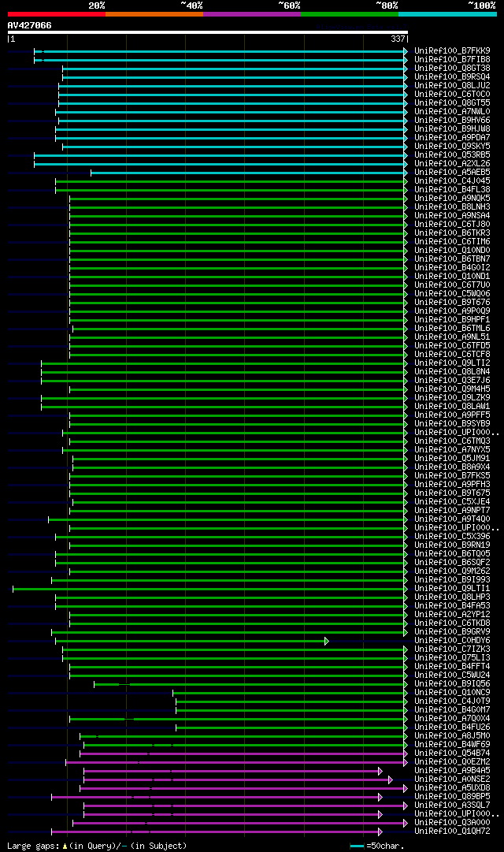
Task: Click the cyan alignment bar of Q53RB5
Action: pyautogui.click(x=219, y=155)
